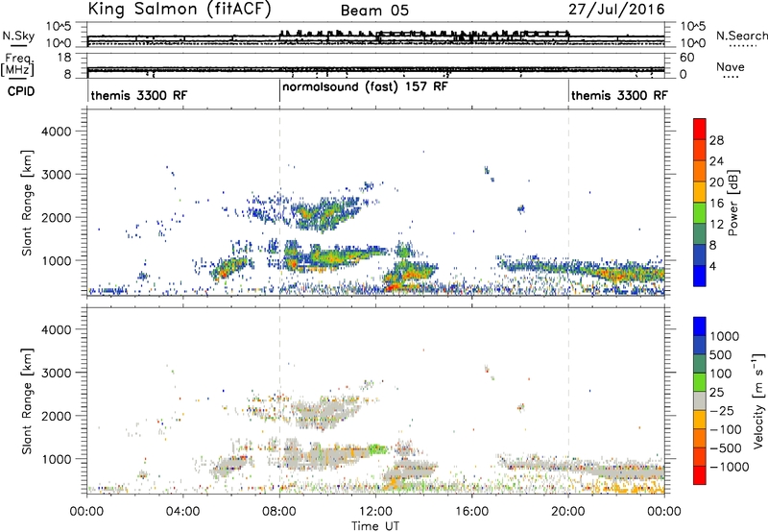This screenshot has width=768, height=532.
Task: Click the gray band of the velocity colorbar
Action: point(700,400)
